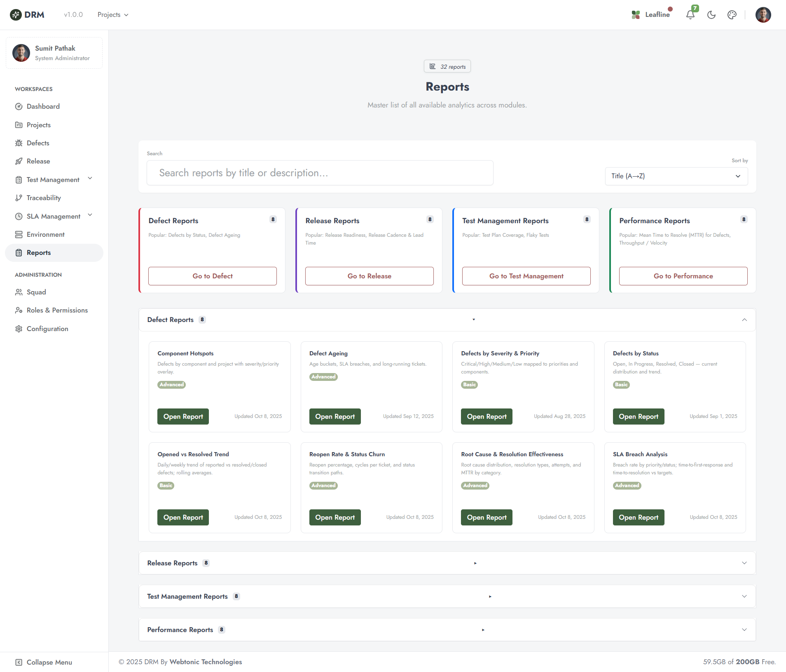Image resolution: width=786 pixels, height=672 pixels.
Task: Select Roles & Permissions in sidebar
Action: [x=56, y=310]
